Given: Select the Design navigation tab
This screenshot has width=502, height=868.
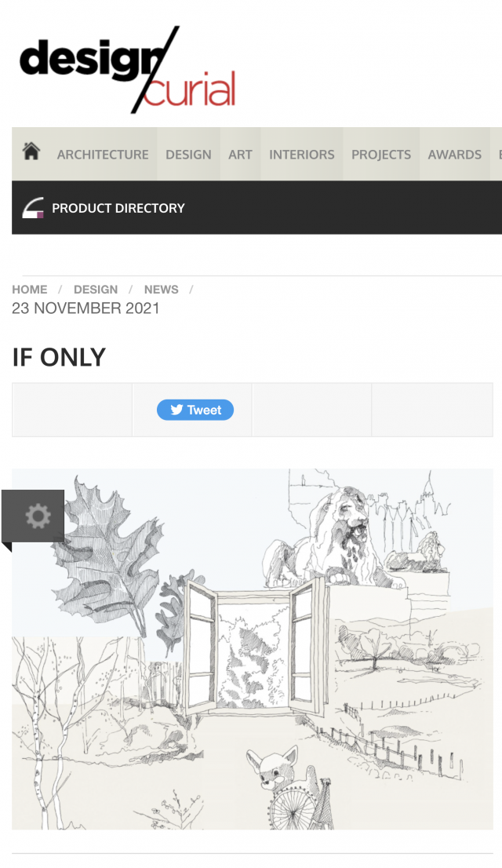Looking at the screenshot, I should point(188,155).
